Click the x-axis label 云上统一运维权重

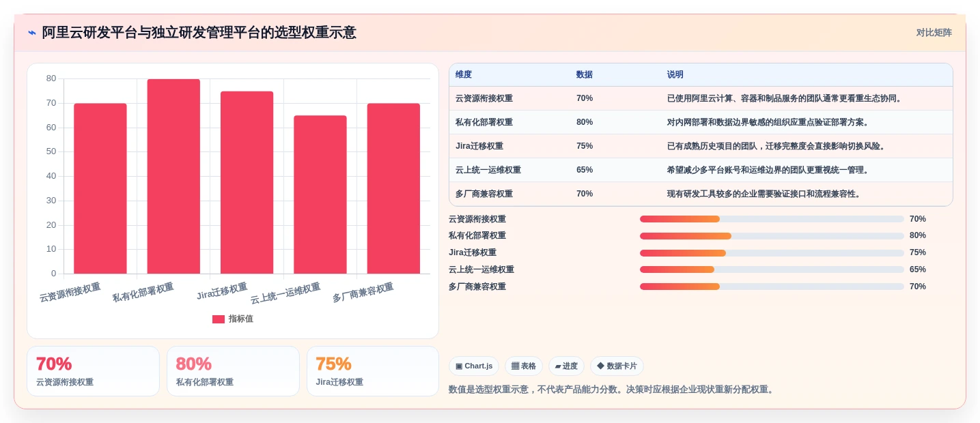(285, 293)
